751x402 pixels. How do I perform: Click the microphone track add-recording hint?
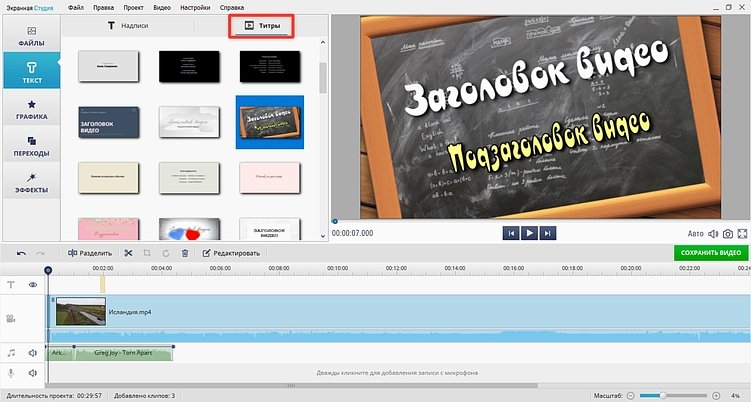point(397,372)
